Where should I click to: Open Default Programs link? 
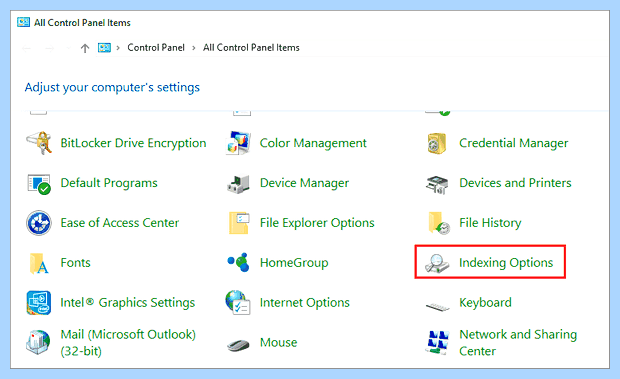109,183
